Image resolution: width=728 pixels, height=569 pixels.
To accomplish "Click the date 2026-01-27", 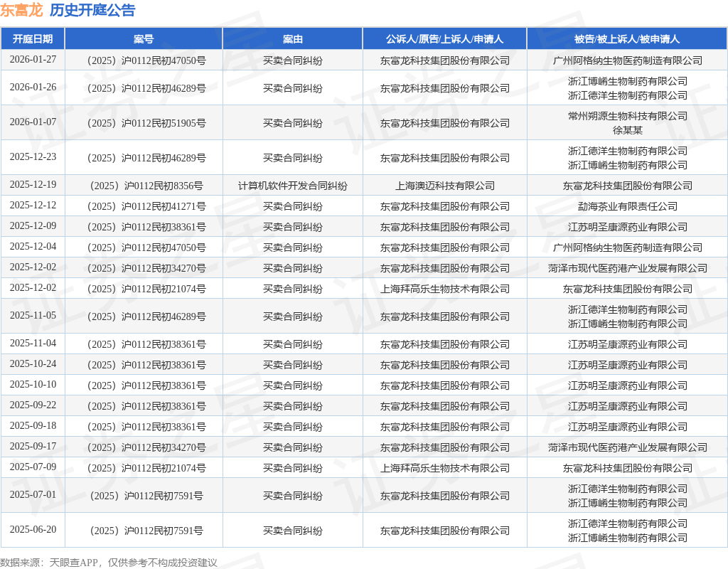I will click(x=33, y=60).
